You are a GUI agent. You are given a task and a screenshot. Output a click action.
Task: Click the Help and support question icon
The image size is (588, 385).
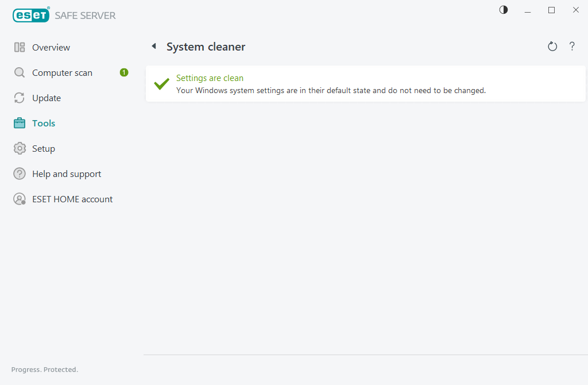pos(19,174)
